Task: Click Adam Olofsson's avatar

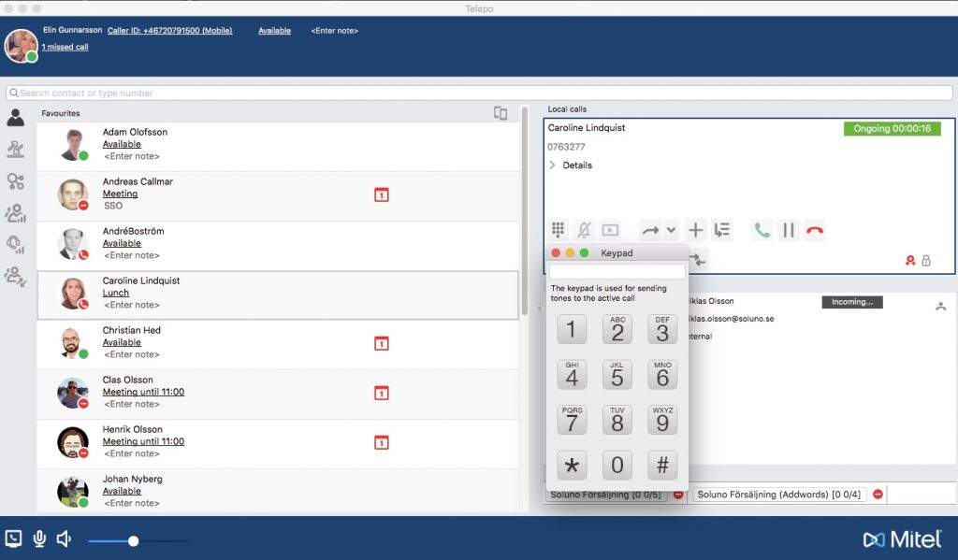Action: coord(73,145)
